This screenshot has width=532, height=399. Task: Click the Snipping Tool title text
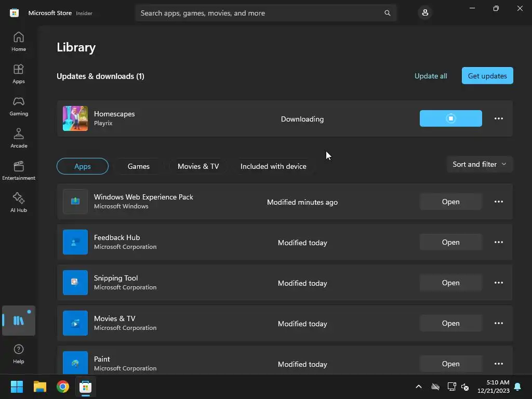click(116, 278)
